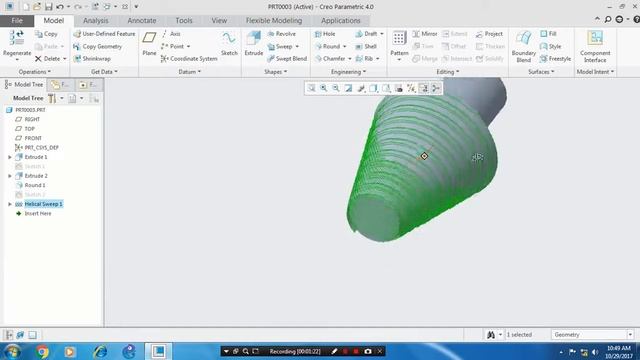The height and width of the screenshot is (360, 640).
Task: Switch to the Analysis tab
Action: click(96, 20)
